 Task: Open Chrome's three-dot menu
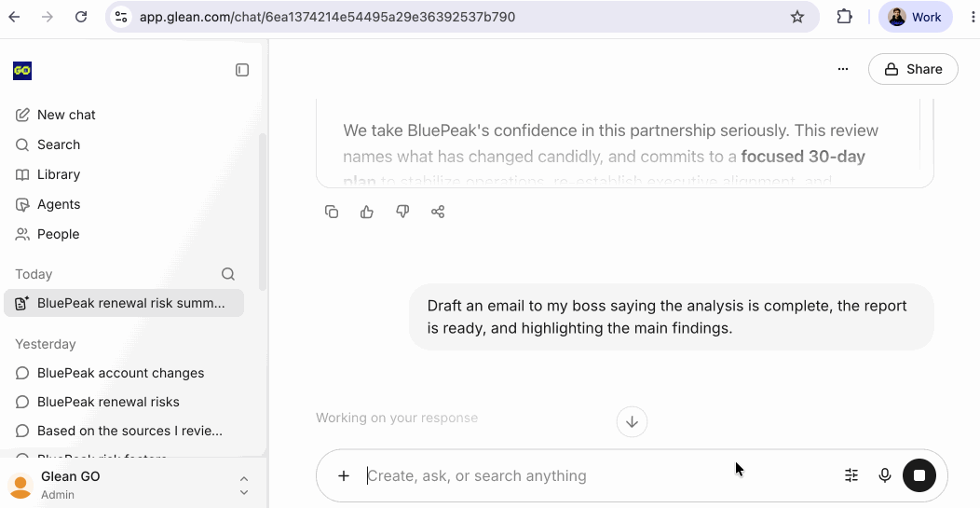(x=973, y=17)
